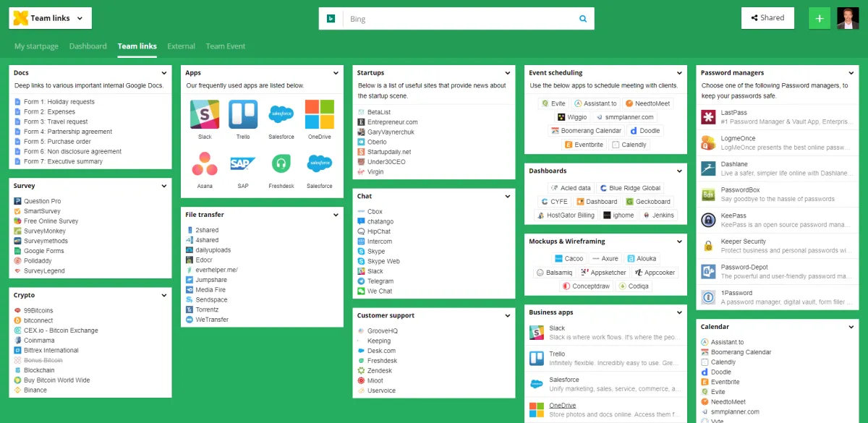The width and height of the screenshot is (868, 423).
Task: Open the Asana icon in Apps
Action: (x=205, y=164)
